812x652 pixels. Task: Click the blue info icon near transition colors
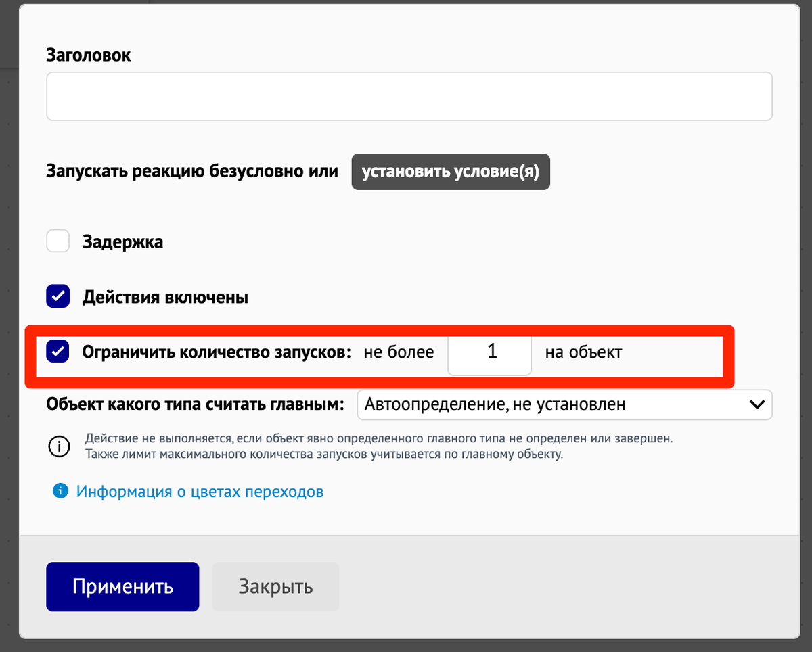pyautogui.click(x=60, y=491)
